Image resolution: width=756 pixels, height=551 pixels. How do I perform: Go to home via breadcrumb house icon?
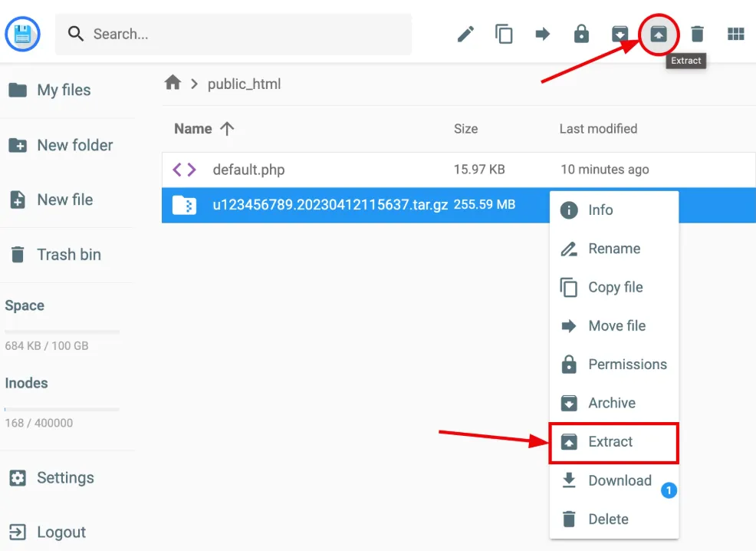pyautogui.click(x=173, y=83)
